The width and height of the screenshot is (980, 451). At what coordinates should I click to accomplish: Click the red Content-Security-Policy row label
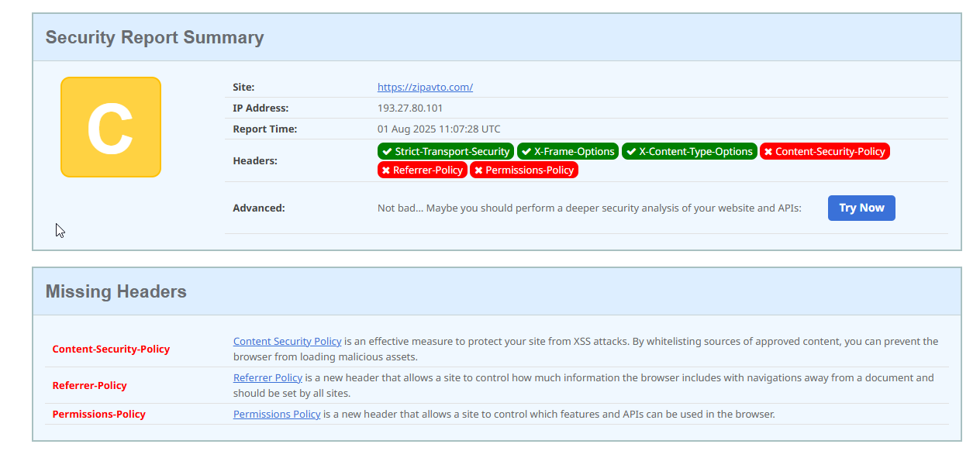point(111,349)
